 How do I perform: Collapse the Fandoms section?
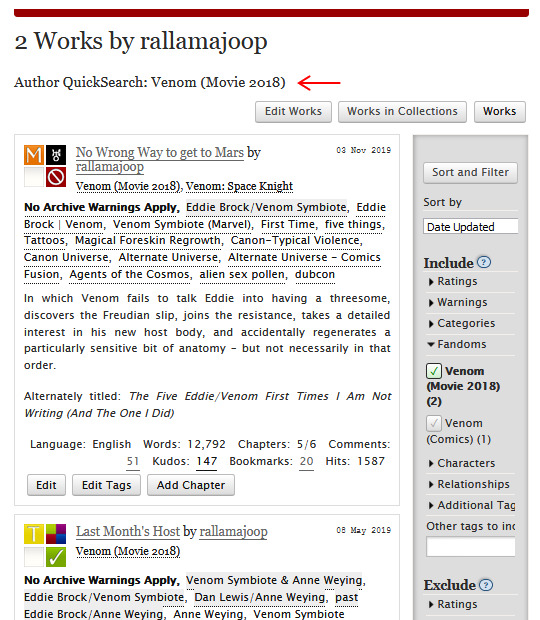coord(457,344)
